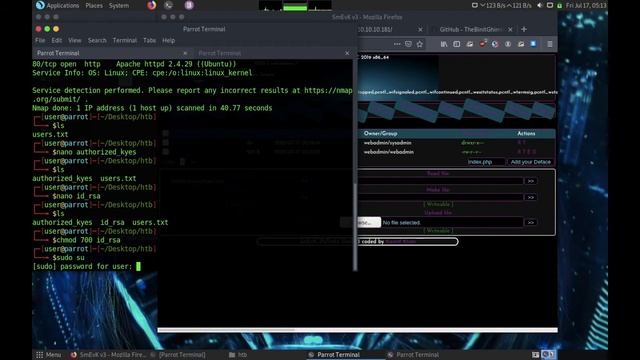Open the Firefox launcher in the top panel
Image resolution: width=640 pixels, height=360 pixels.
[x=152, y=5]
